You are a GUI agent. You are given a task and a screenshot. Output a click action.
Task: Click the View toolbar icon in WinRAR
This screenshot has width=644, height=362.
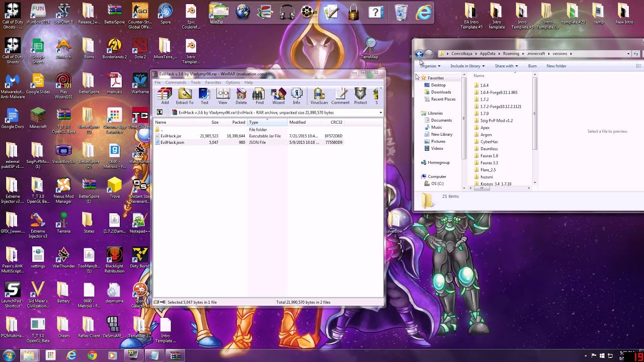(x=223, y=96)
